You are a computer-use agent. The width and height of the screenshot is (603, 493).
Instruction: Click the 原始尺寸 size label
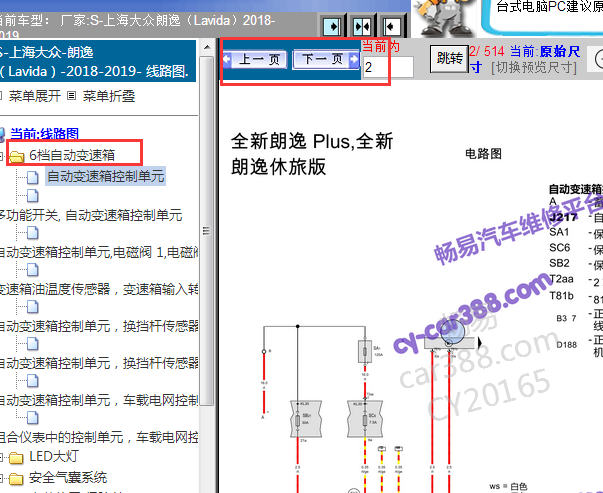tap(560, 52)
